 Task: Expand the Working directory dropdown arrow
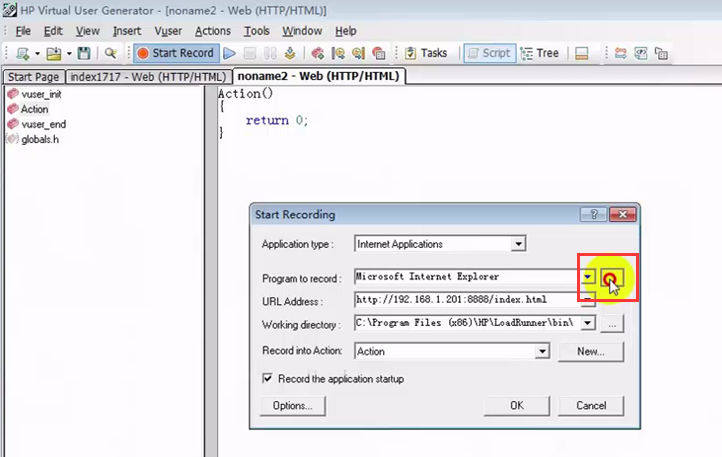click(x=588, y=323)
